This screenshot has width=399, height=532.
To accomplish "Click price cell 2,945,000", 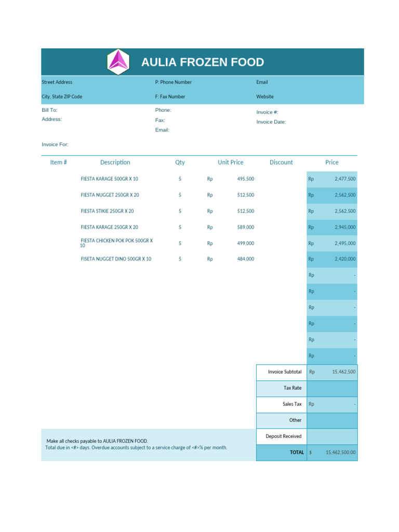I will coord(332,228).
